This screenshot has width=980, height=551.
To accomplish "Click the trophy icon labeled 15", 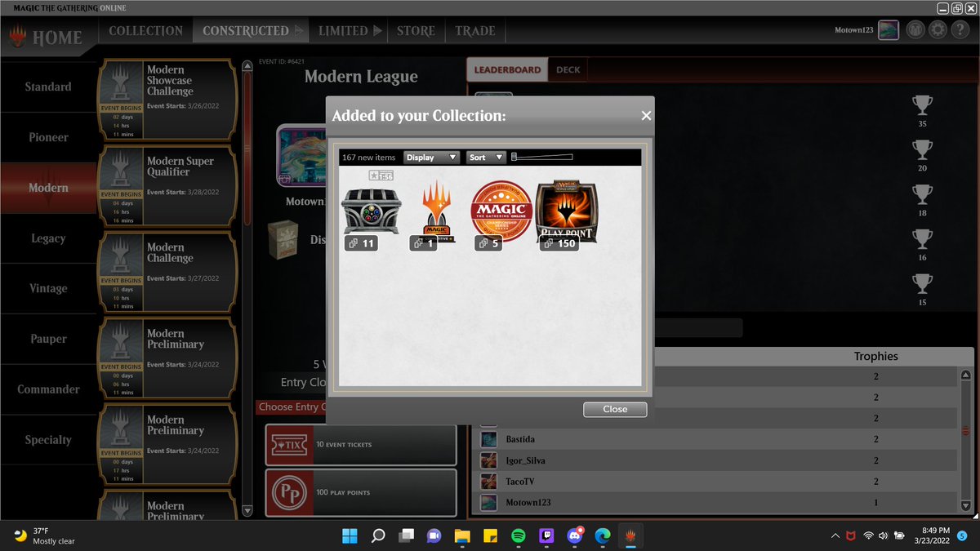I will pyautogui.click(x=922, y=285).
